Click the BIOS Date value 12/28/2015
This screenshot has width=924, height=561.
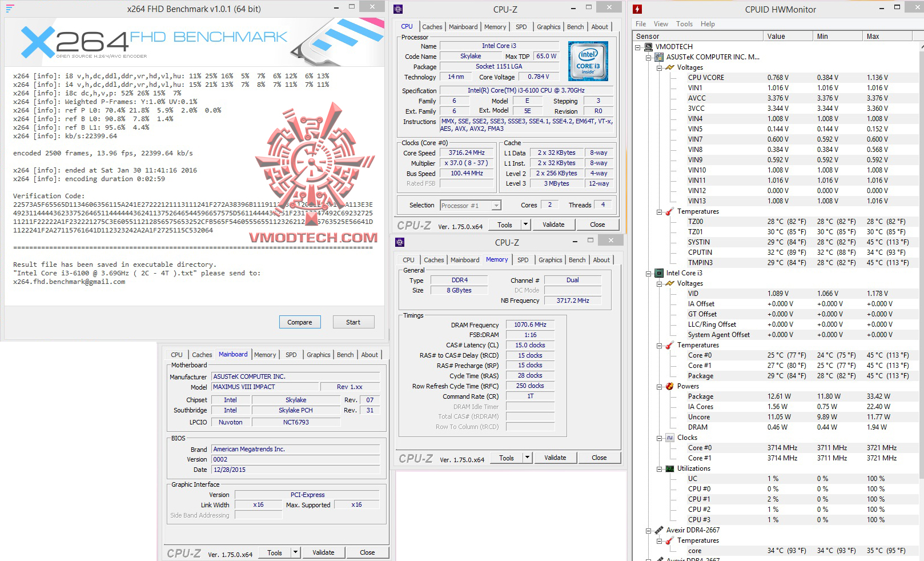click(x=295, y=470)
